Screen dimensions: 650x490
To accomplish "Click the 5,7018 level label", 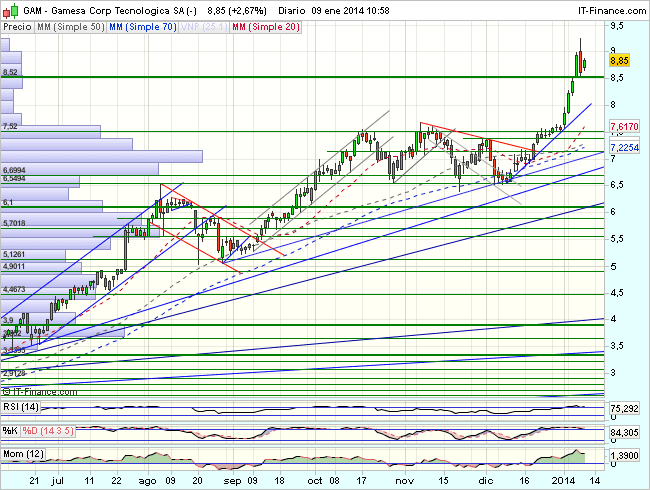I will [x=14, y=223].
